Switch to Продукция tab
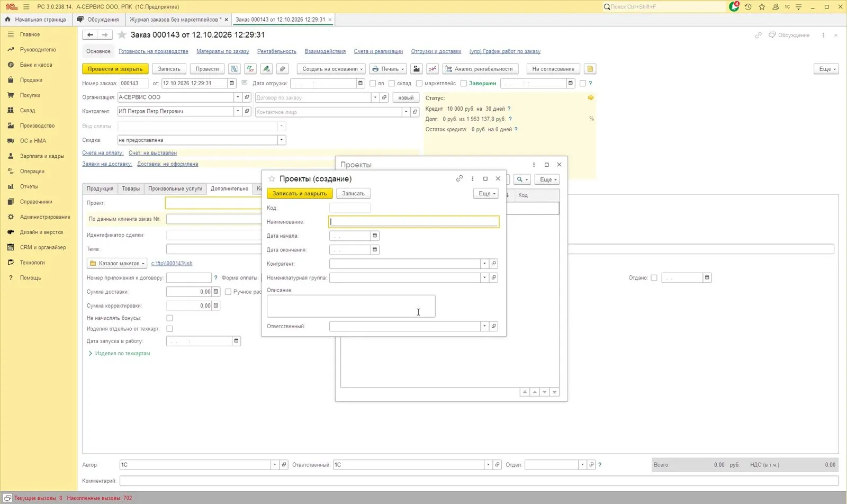Viewport: 847px width, 504px height. (x=100, y=188)
